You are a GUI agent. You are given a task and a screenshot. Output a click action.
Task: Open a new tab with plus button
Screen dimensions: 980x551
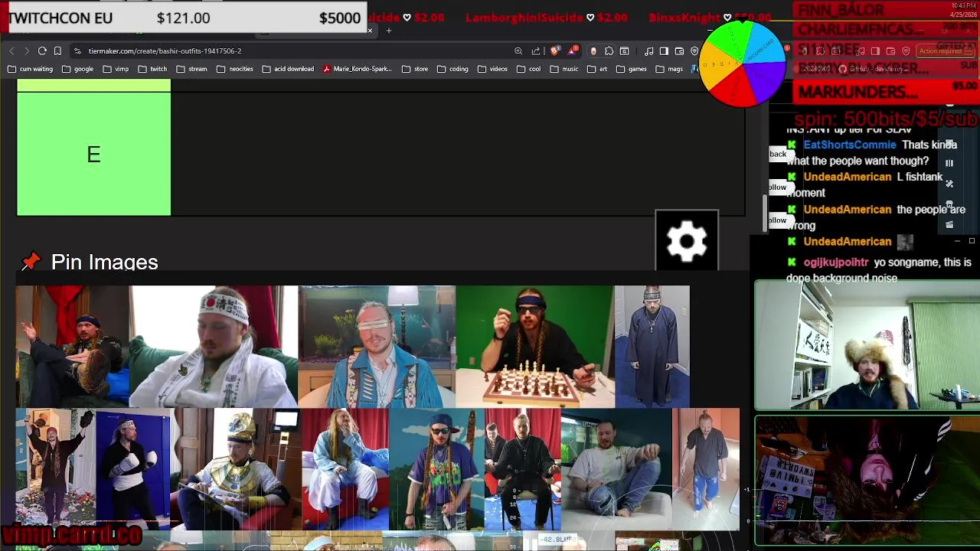pyautogui.click(x=389, y=31)
